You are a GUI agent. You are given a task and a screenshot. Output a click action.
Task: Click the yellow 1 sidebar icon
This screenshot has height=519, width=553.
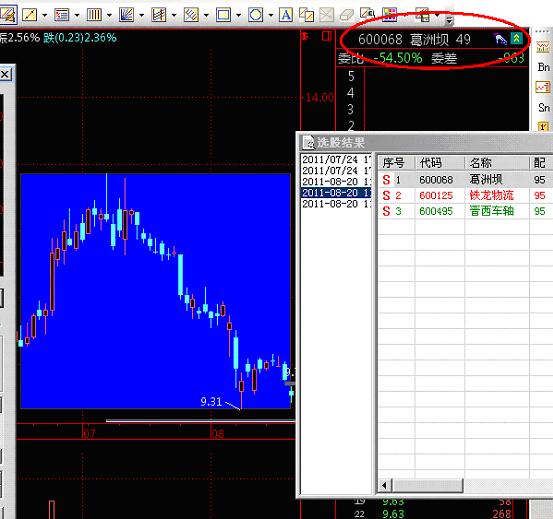tap(543, 126)
